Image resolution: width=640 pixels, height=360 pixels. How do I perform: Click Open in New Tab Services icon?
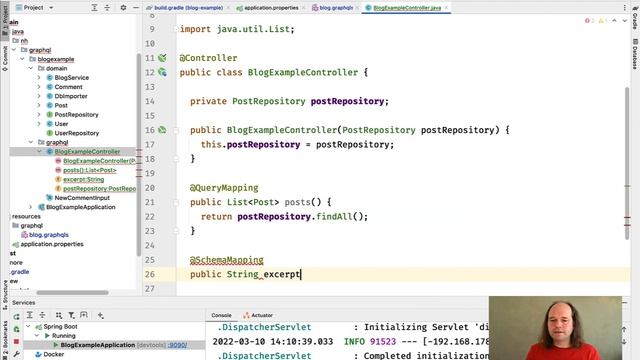[x=84, y=315]
